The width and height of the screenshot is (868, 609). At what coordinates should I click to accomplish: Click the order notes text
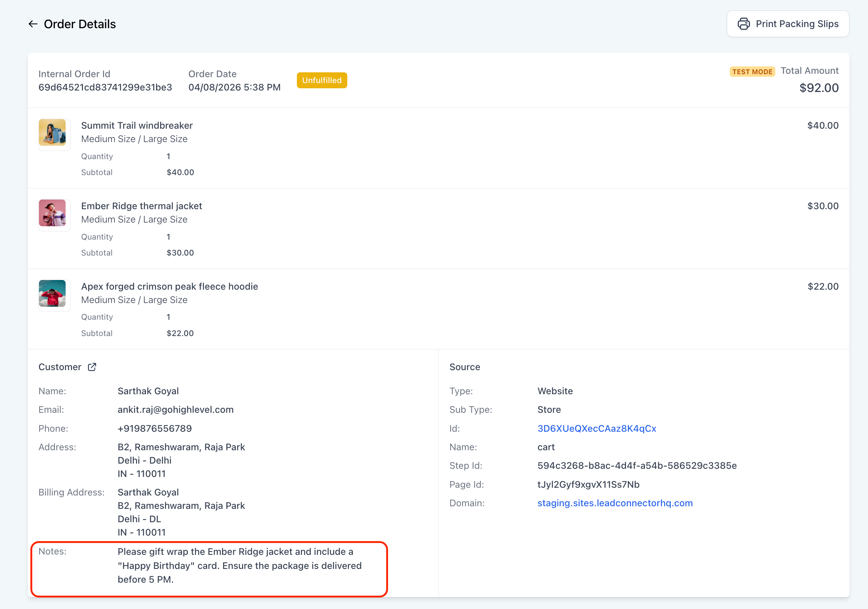tap(239, 565)
